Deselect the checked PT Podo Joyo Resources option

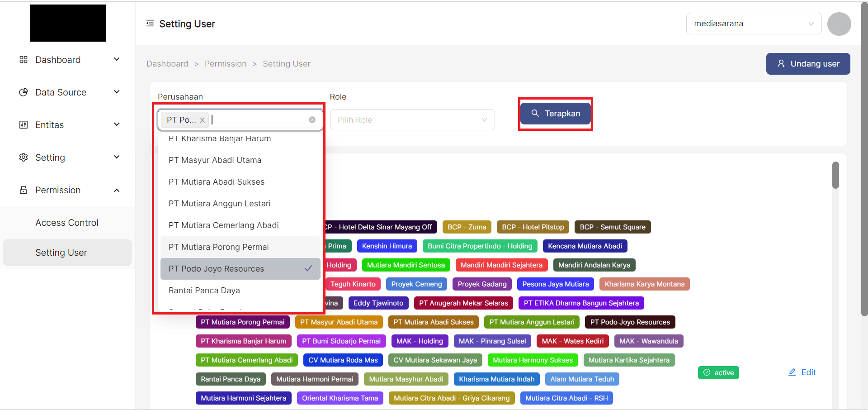pyautogui.click(x=240, y=269)
